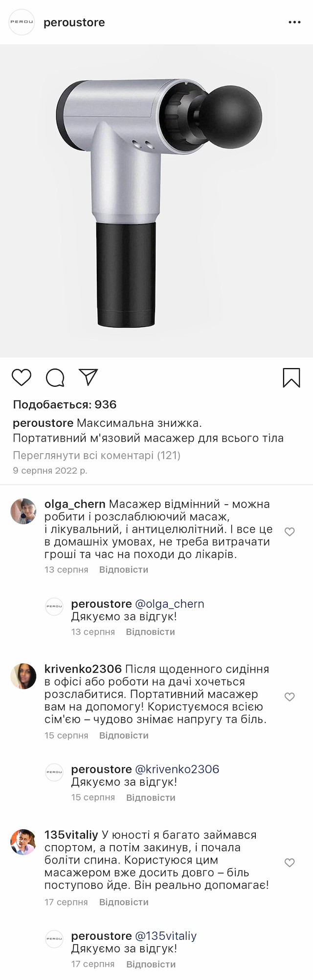Share post via paper plane icon

tap(89, 376)
